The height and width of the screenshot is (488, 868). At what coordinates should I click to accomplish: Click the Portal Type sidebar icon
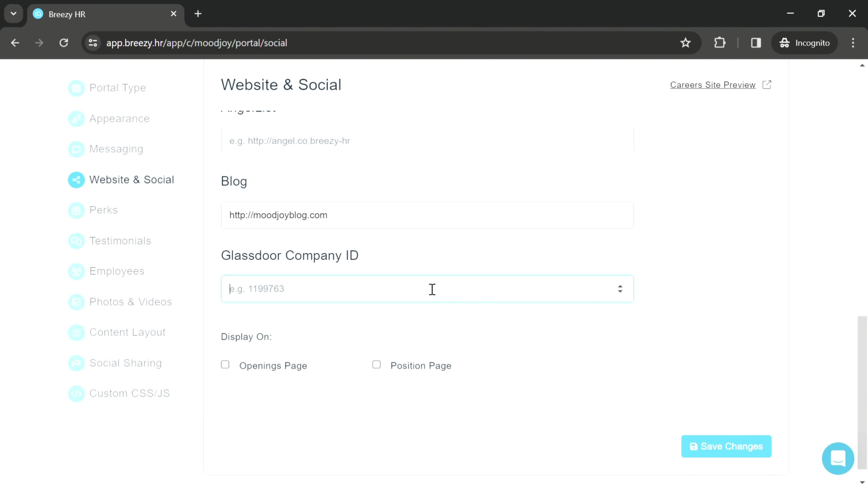(x=76, y=88)
